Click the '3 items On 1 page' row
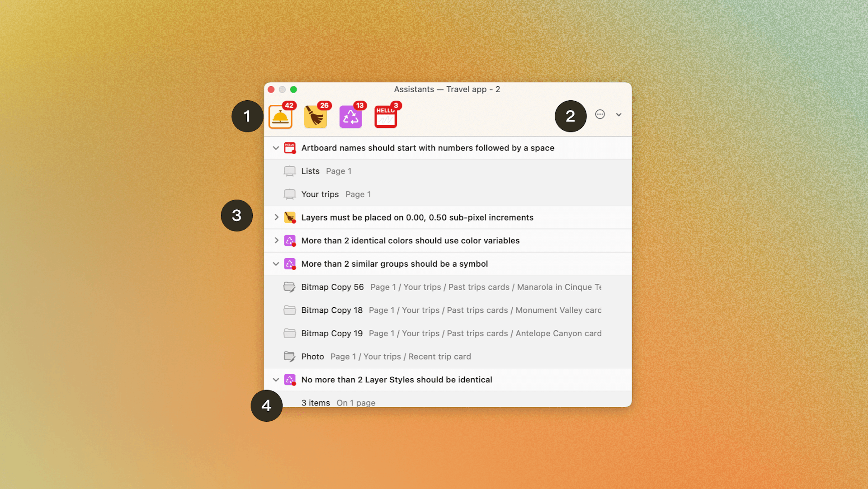868x489 pixels. (x=448, y=400)
